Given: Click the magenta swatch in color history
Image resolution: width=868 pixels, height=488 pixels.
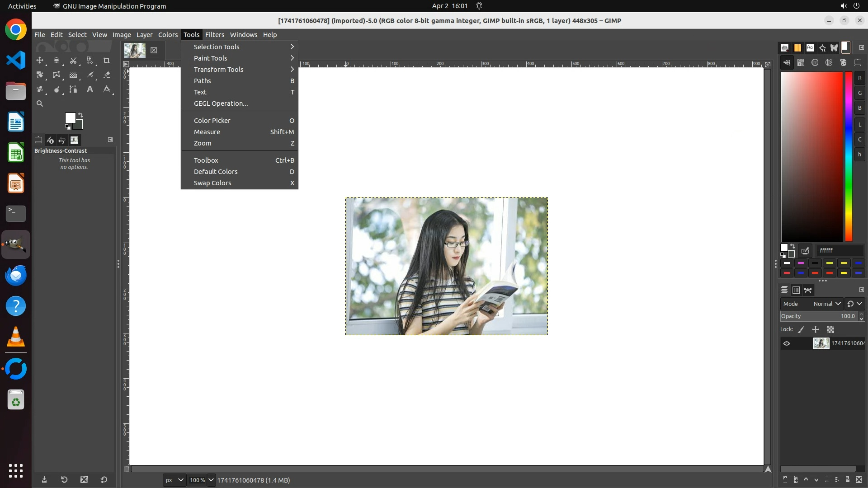Looking at the screenshot, I should pyautogui.click(x=801, y=263).
